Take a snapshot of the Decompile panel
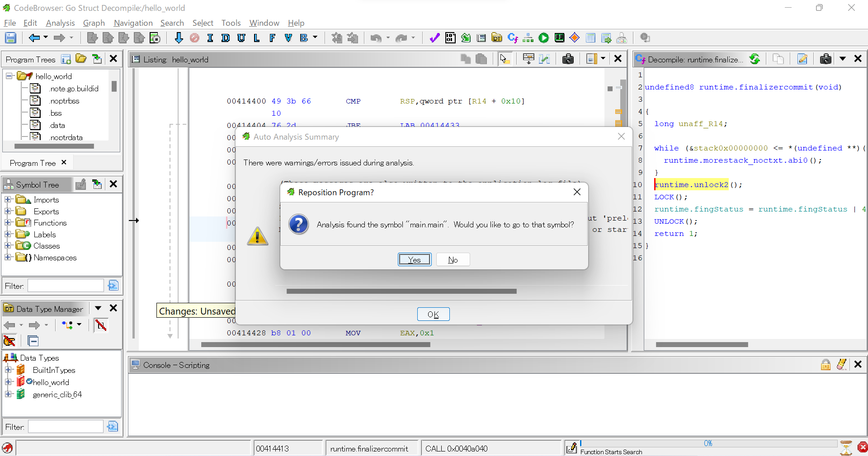Screen dimensions: 868x456 point(826,59)
